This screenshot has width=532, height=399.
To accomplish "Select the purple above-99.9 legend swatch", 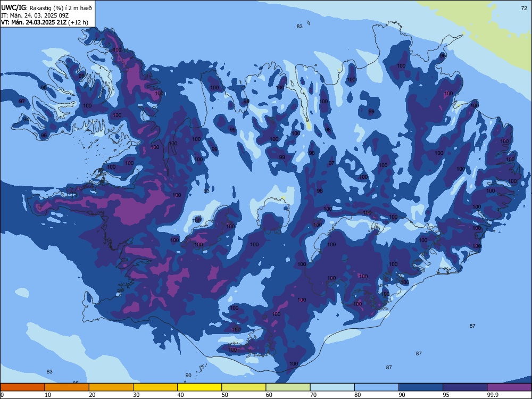I will coord(509,387).
